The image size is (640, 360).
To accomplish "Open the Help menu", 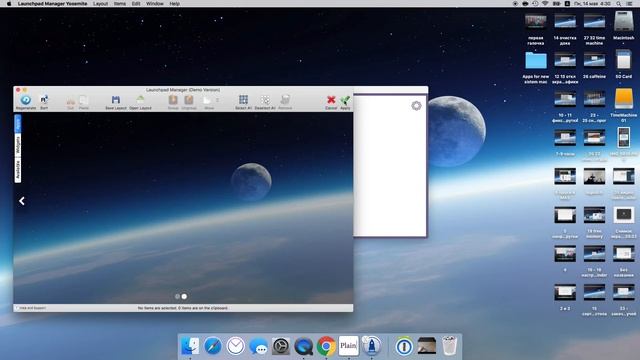I will tap(174, 4).
